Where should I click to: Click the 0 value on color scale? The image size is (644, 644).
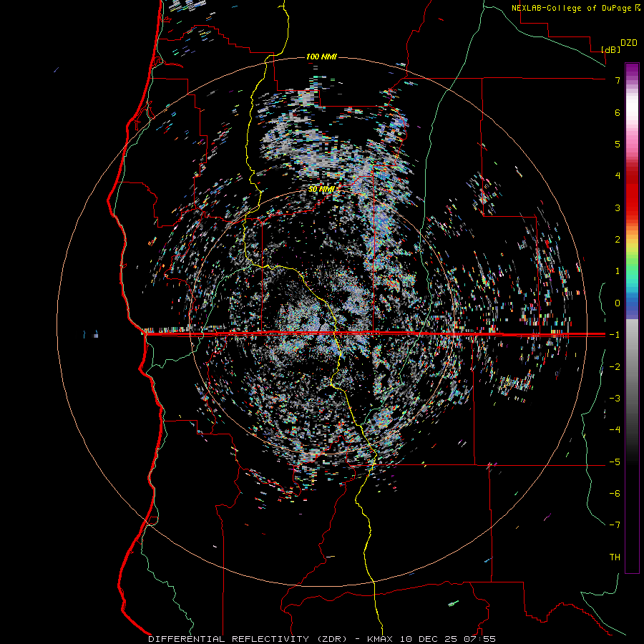coord(618,303)
